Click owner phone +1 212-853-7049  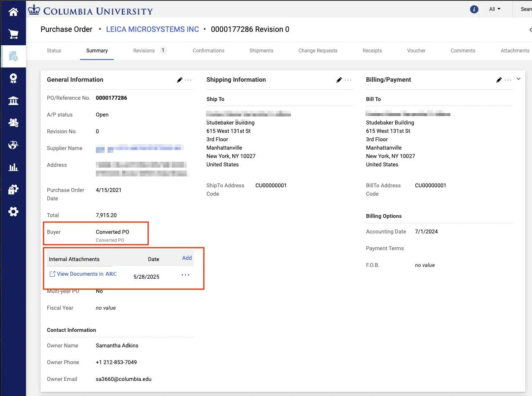point(116,362)
